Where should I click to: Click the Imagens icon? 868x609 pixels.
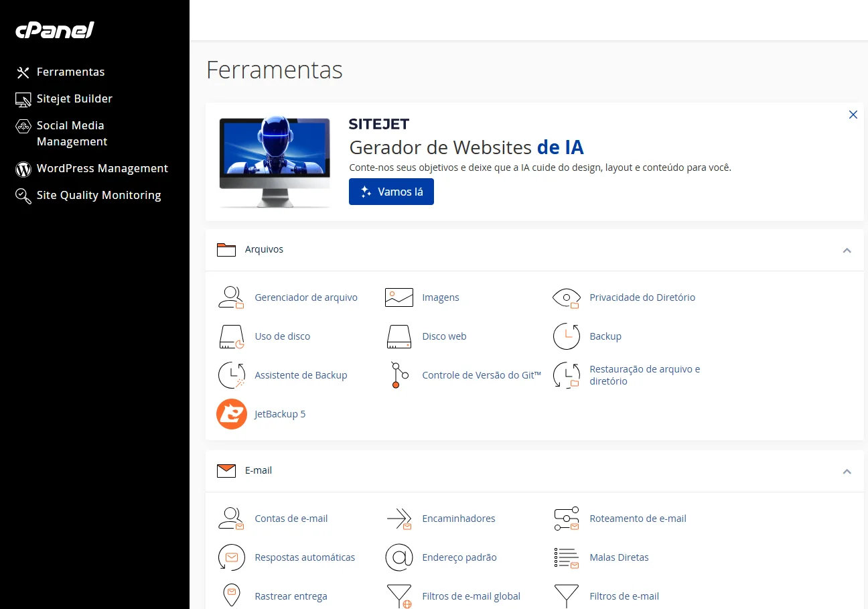pos(399,297)
